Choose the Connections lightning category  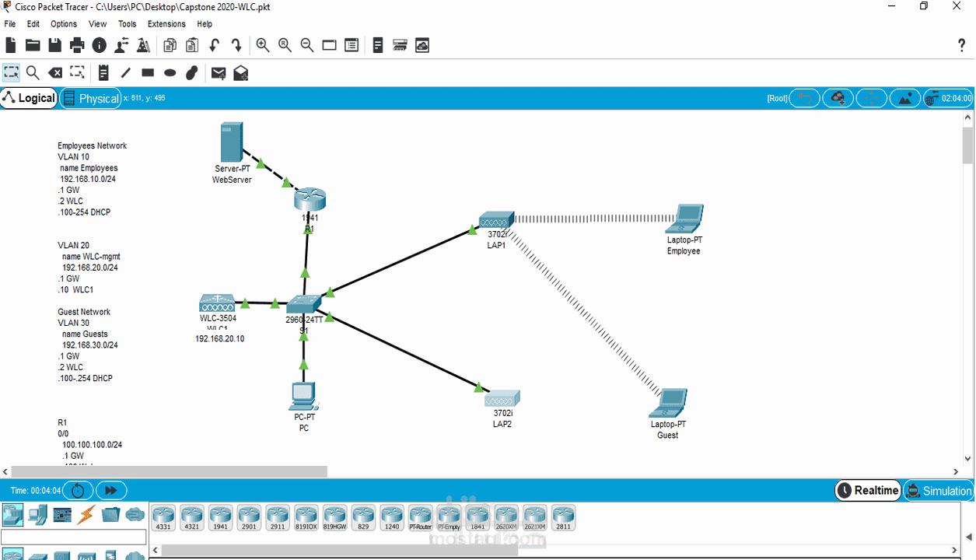tap(86, 514)
